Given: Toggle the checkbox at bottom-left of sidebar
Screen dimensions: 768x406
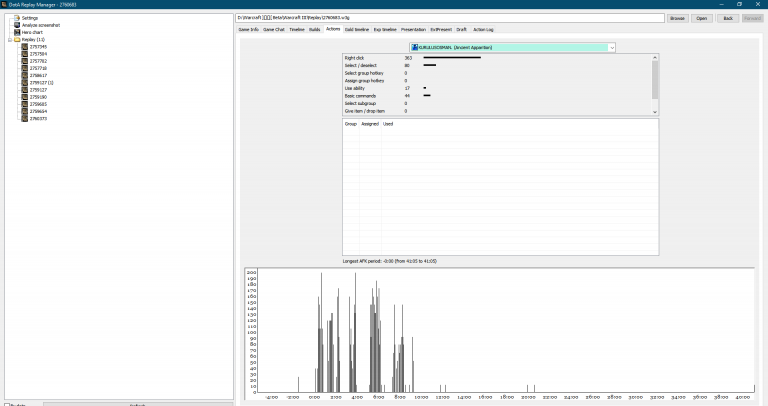Looking at the screenshot, I should point(6,404).
